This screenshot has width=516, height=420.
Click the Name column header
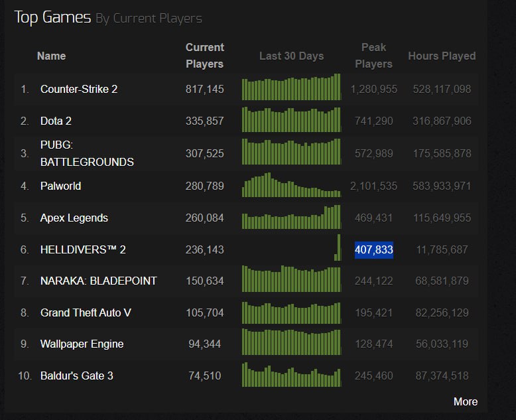click(51, 56)
